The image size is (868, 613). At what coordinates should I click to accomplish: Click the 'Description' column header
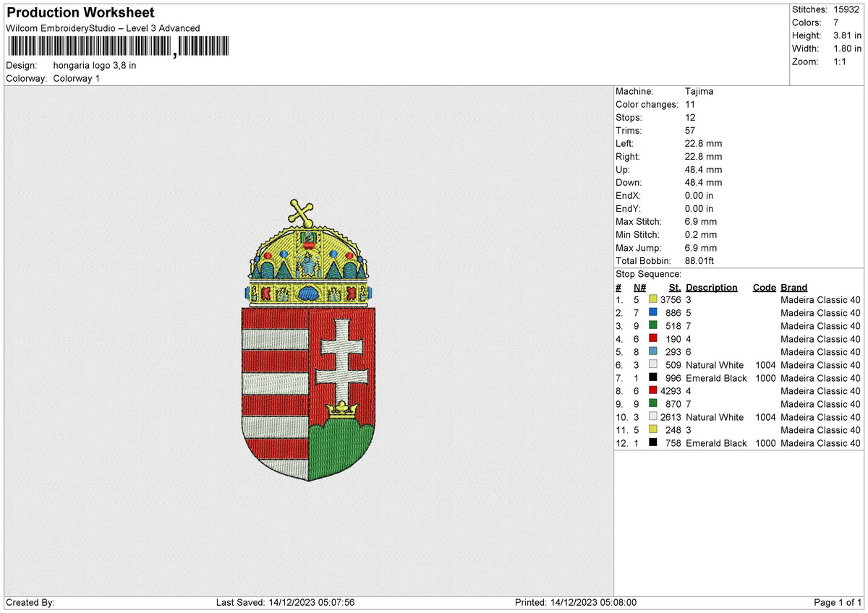tap(712, 287)
